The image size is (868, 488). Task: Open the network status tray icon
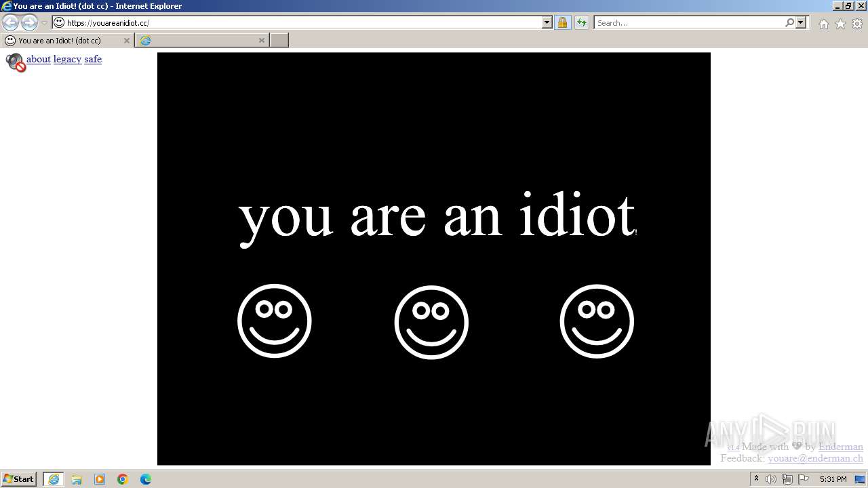click(x=787, y=479)
